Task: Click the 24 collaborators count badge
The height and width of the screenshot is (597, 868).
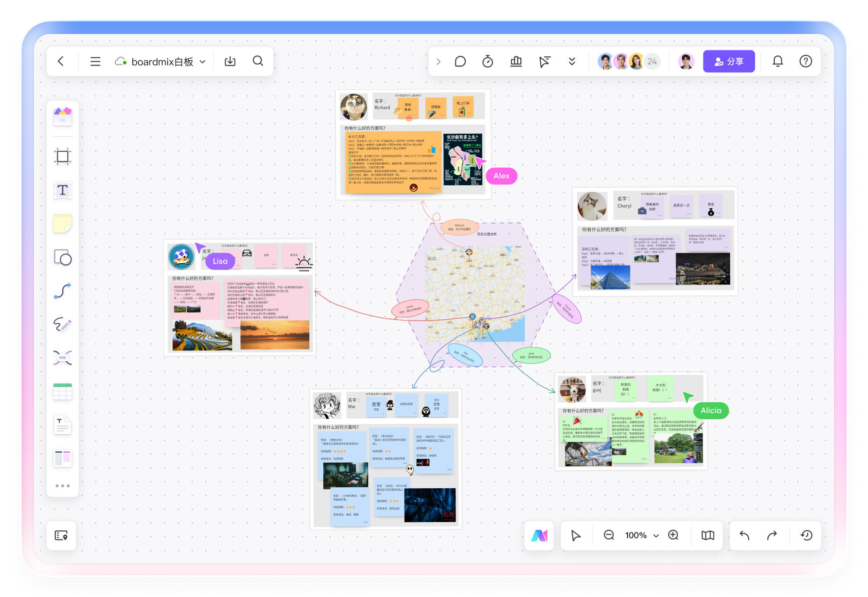Action: 652,61
